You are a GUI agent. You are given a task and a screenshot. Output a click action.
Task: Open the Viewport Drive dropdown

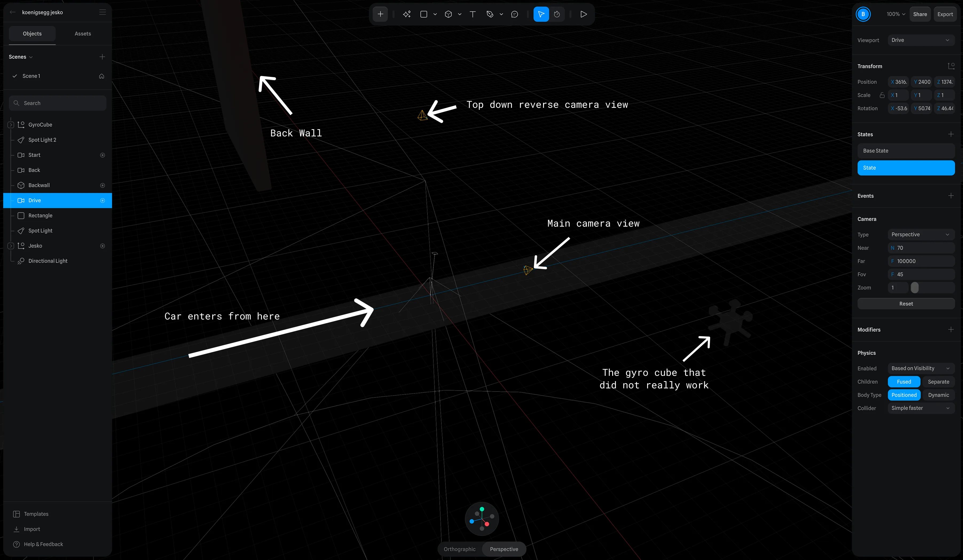pos(921,40)
